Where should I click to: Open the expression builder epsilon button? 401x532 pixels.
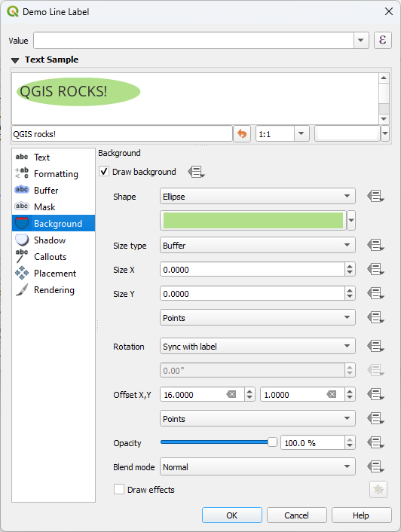(x=383, y=41)
